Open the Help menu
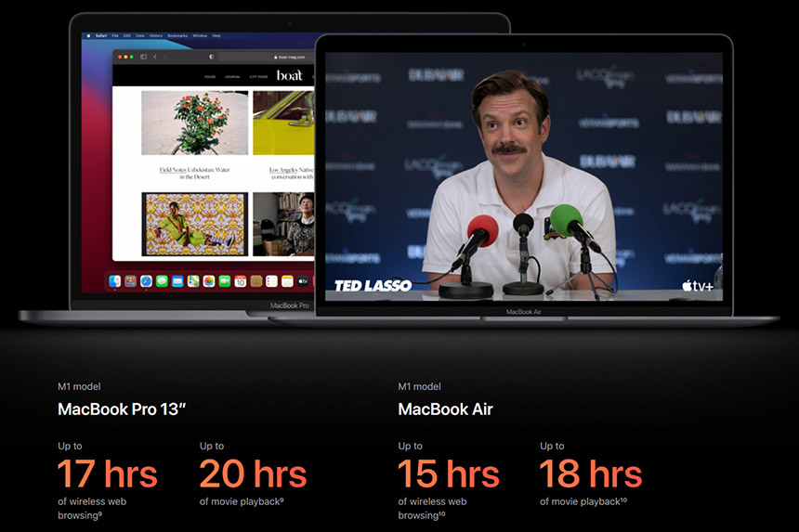The image size is (799, 532). 216,36
